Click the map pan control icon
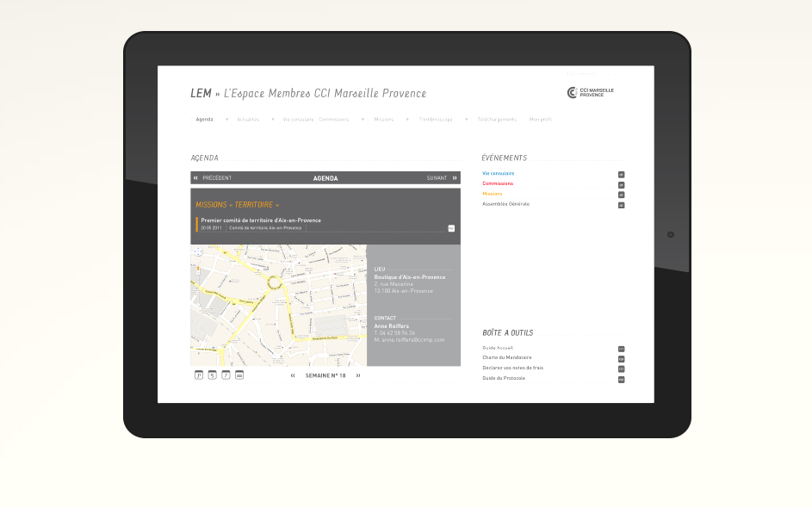Screen dimensions: 812x508 (198, 252)
